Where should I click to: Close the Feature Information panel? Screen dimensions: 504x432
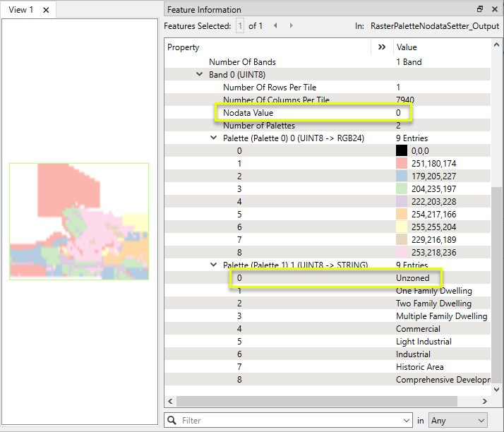(x=494, y=9)
